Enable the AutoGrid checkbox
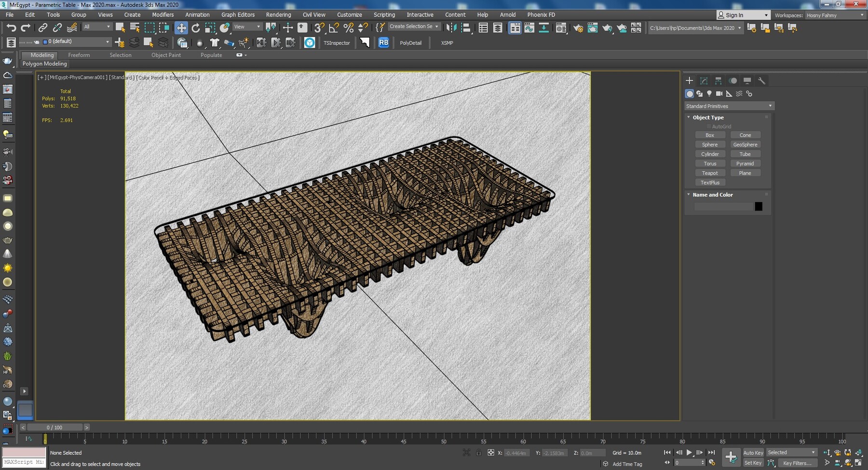Screen dimensions: 868x470 (708, 126)
